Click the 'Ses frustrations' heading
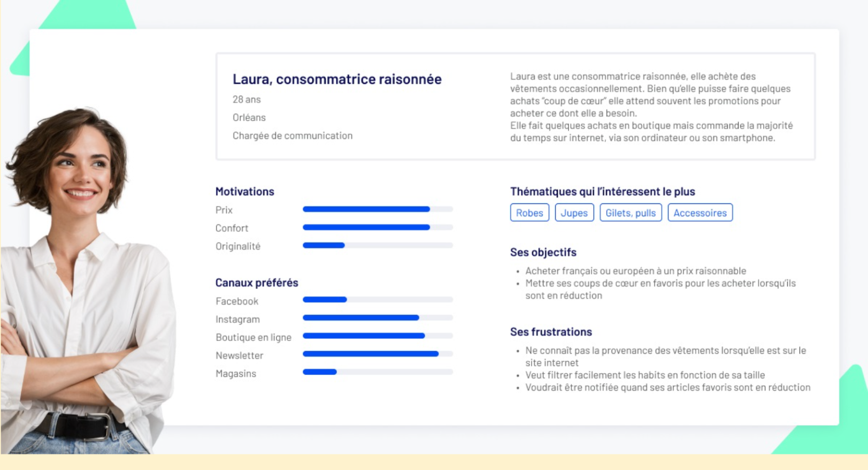Viewport: 868px width, 470px height. [551, 332]
